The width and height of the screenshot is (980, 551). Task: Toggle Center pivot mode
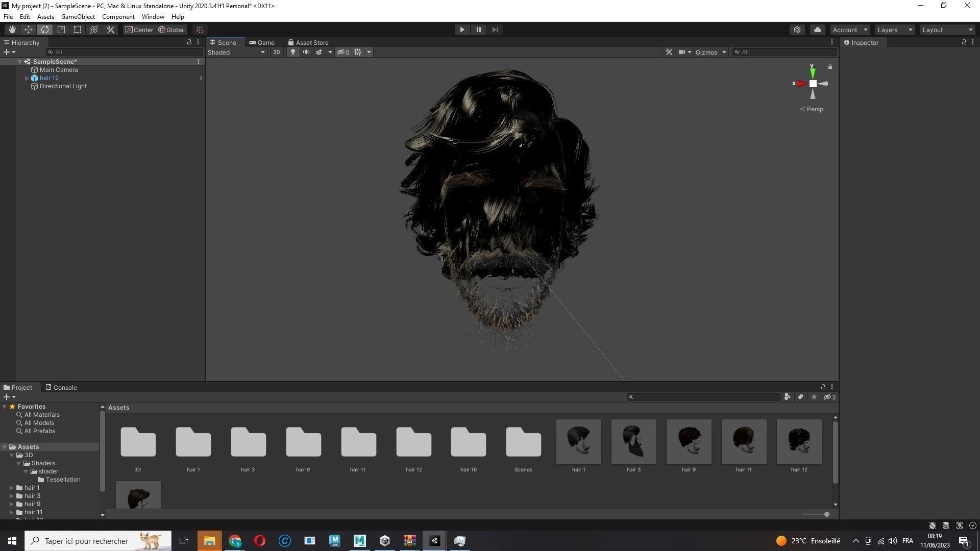139,30
